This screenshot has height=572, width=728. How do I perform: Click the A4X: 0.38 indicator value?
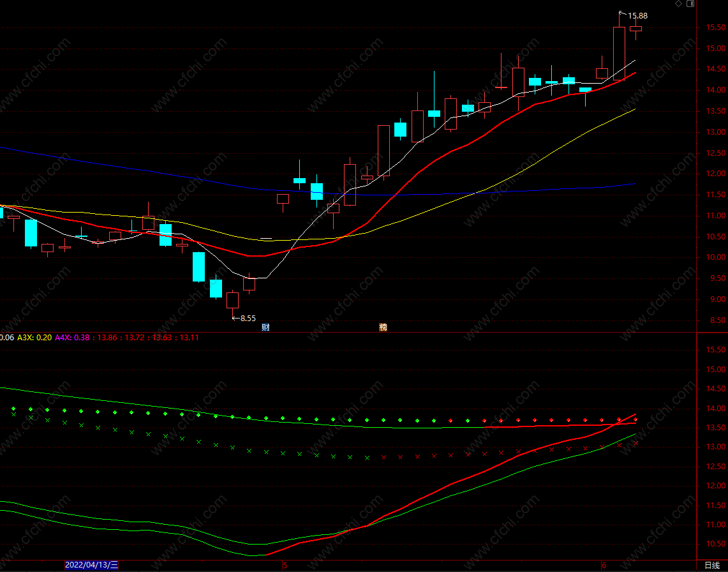click(x=72, y=337)
